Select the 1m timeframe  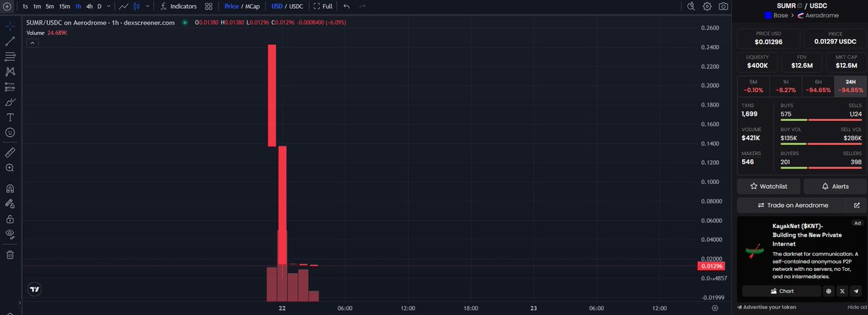point(38,7)
